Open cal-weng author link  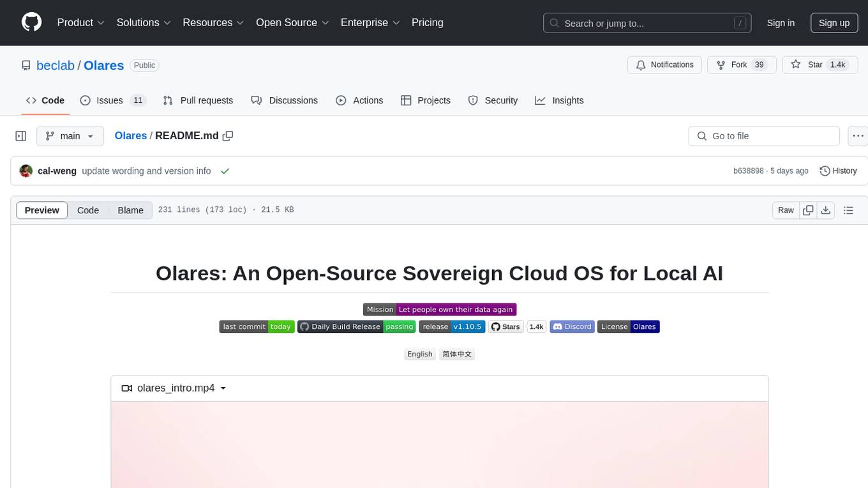click(57, 171)
